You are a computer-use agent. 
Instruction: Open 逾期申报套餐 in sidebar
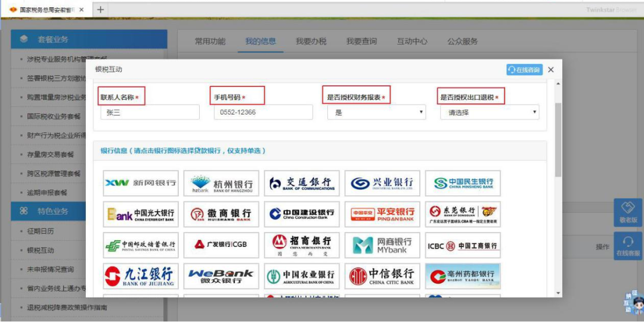pyautogui.click(x=47, y=192)
